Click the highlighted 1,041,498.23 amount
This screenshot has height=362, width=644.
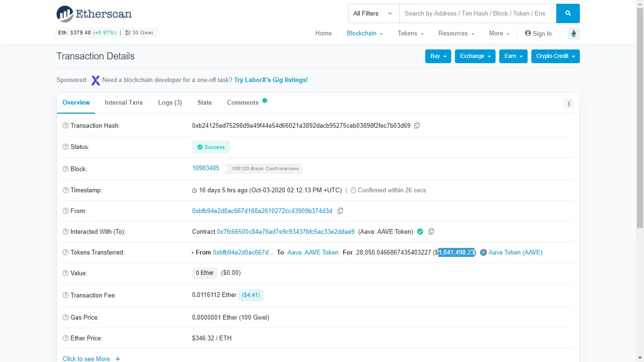(456, 253)
